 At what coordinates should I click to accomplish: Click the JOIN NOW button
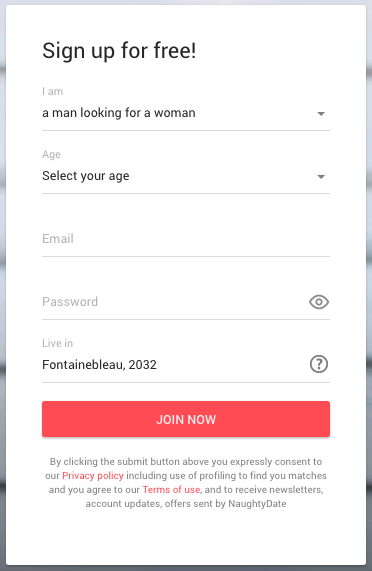(x=186, y=419)
